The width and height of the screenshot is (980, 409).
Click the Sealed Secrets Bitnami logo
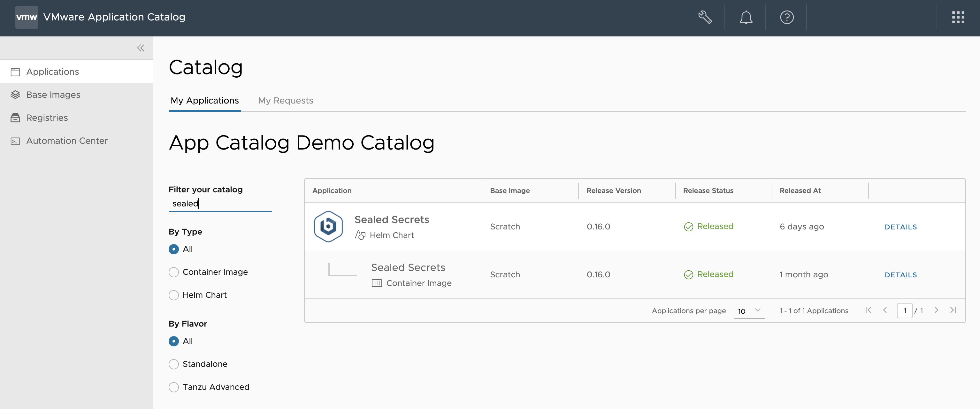tap(328, 226)
